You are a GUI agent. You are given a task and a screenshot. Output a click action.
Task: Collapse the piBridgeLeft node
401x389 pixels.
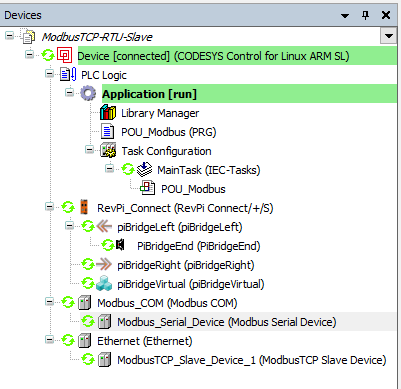(x=69, y=225)
